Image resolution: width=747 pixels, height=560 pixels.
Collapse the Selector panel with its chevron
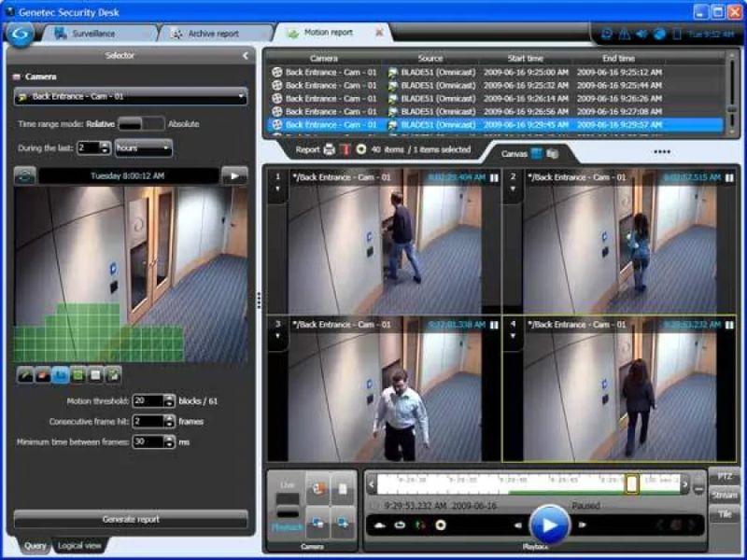247,54
